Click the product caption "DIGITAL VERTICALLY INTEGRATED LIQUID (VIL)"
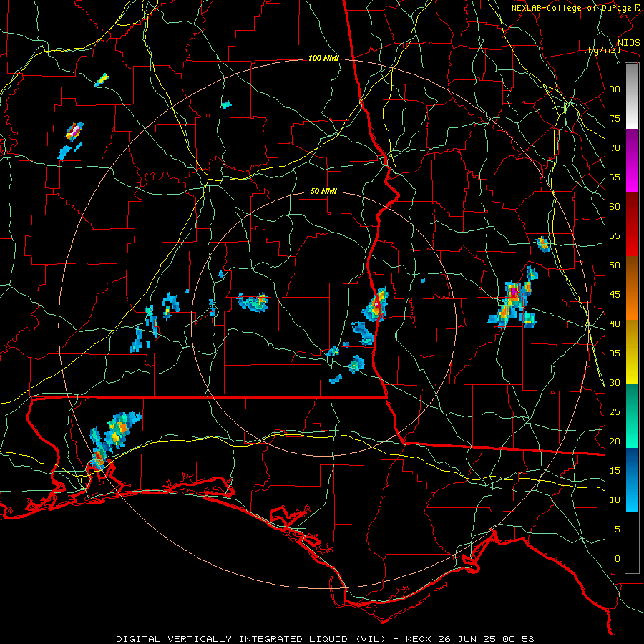Image resolution: width=644 pixels, height=644 pixels. click(251, 639)
